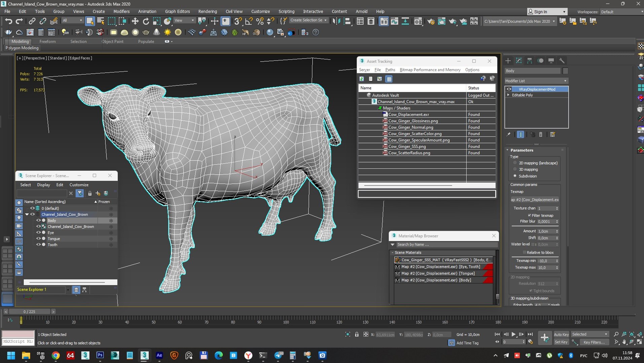Image resolution: width=644 pixels, height=363 pixels.
Task: Open the Rendering menu
Action: coord(207,11)
